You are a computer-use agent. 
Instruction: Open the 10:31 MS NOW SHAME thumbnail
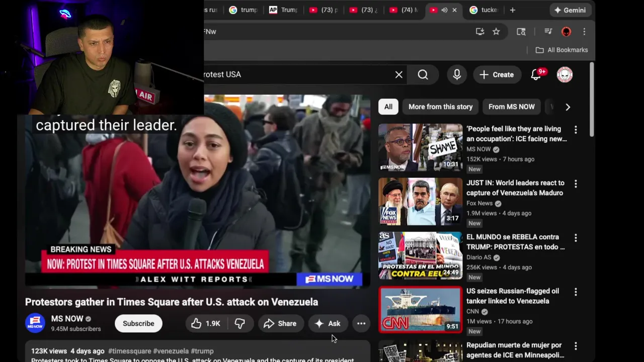click(x=420, y=147)
